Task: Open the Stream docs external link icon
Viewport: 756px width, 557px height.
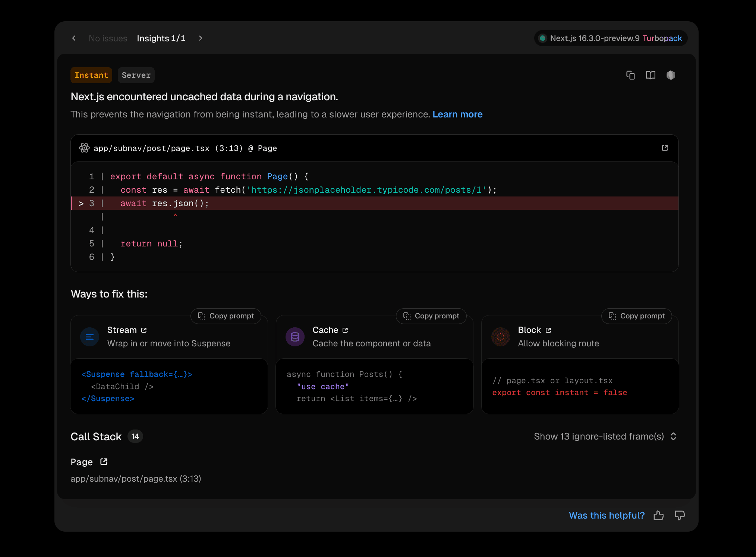Action: pos(144,330)
